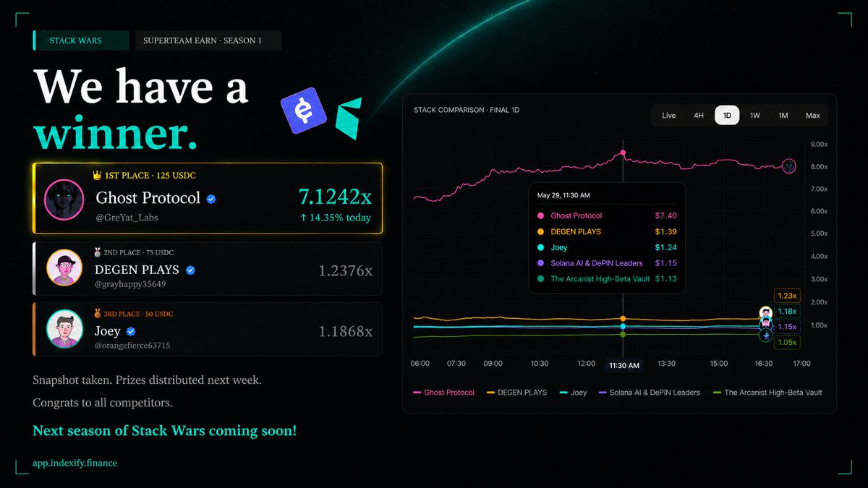Click the 17:00 x-axis label
This screenshot has width=868, height=488.
pyautogui.click(x=801, y=364)
